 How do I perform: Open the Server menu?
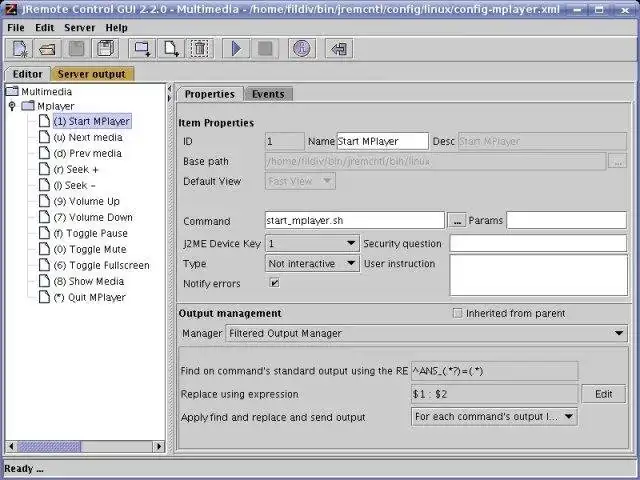(80, 28)
